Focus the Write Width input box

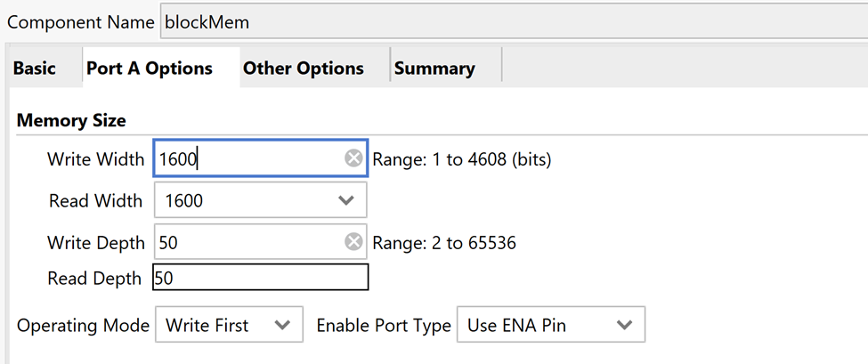pos(249,159)
